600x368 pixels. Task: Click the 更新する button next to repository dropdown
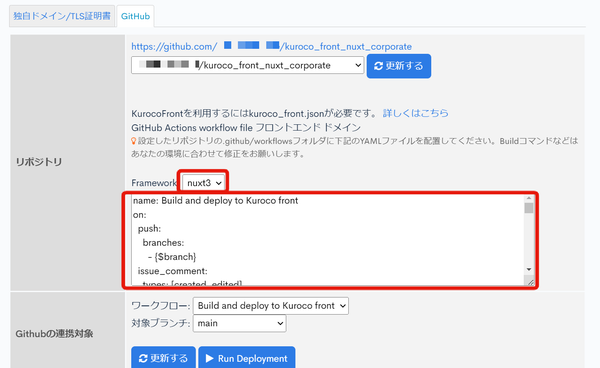pos(399,66)
